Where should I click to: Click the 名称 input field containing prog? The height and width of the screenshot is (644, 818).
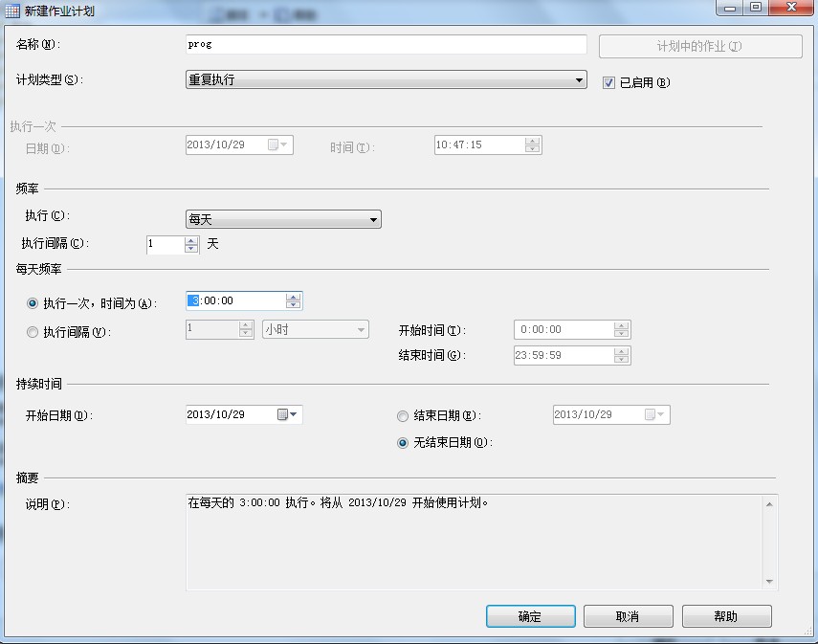(x=387, y=44)
